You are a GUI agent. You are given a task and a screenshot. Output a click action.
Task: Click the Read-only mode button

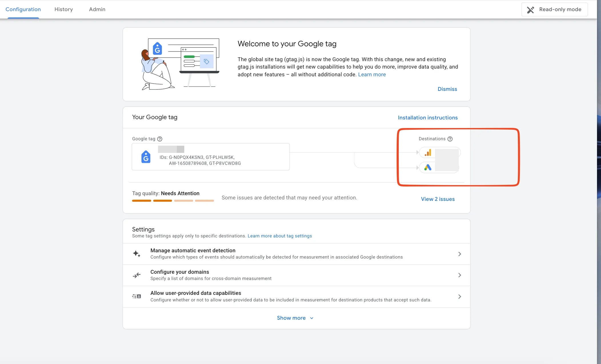[x=554, y=9]
